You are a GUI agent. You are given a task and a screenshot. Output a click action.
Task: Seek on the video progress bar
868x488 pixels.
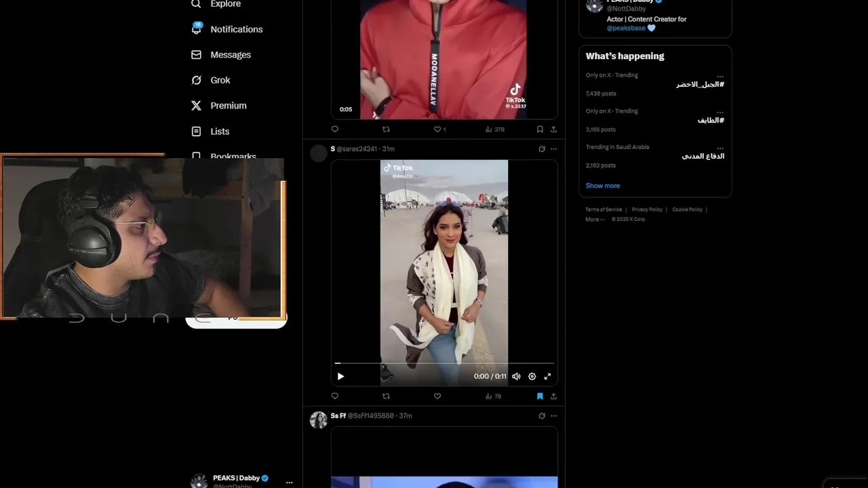tap(444, 363)
